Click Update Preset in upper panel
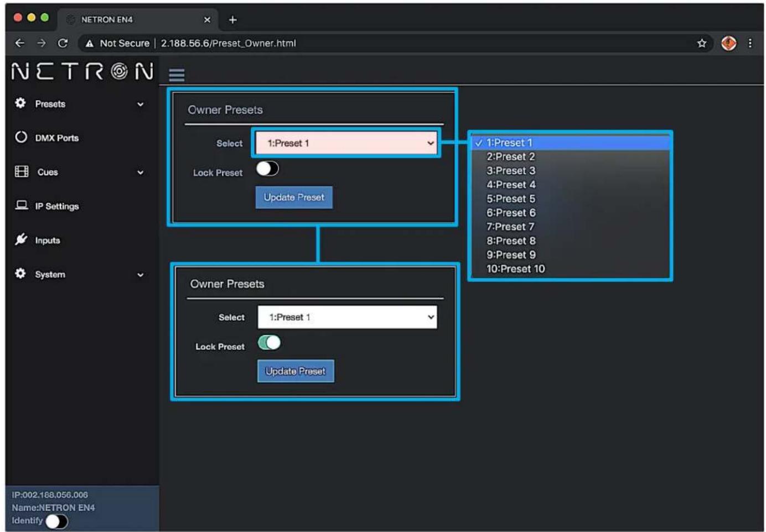 pyautogui.click(x=294, y=197)
